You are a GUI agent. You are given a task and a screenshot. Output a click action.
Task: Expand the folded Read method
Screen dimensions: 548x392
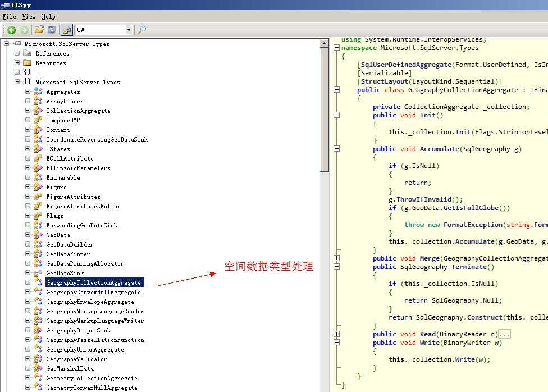336,334
